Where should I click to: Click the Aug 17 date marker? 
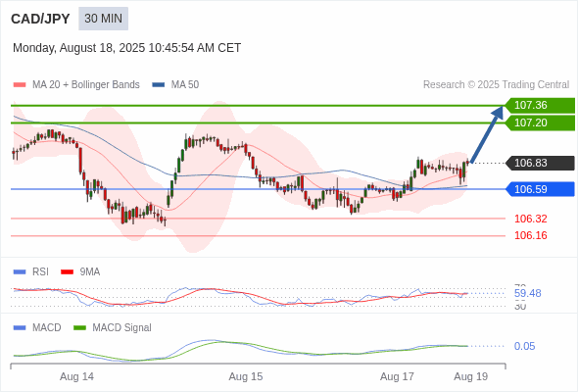coord(397,376)
